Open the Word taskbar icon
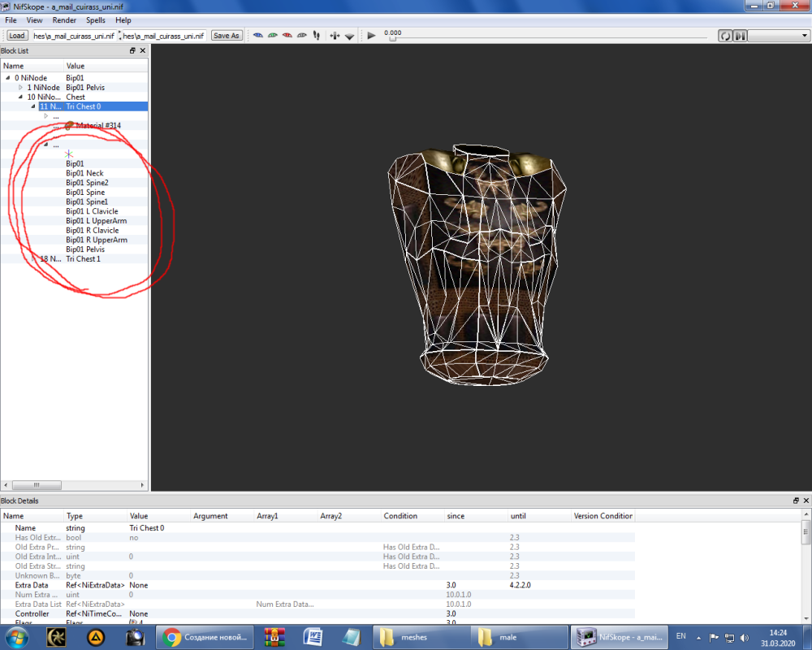Image resolution: width=812 pixels, height=650 pixels. [x=313, y=637]
